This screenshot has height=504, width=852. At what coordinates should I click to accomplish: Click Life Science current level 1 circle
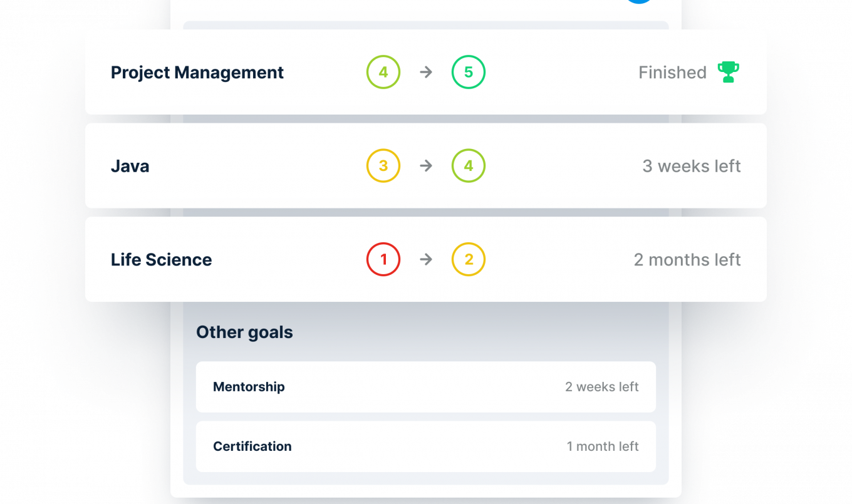pyautogui.click(x=383, y=259)
